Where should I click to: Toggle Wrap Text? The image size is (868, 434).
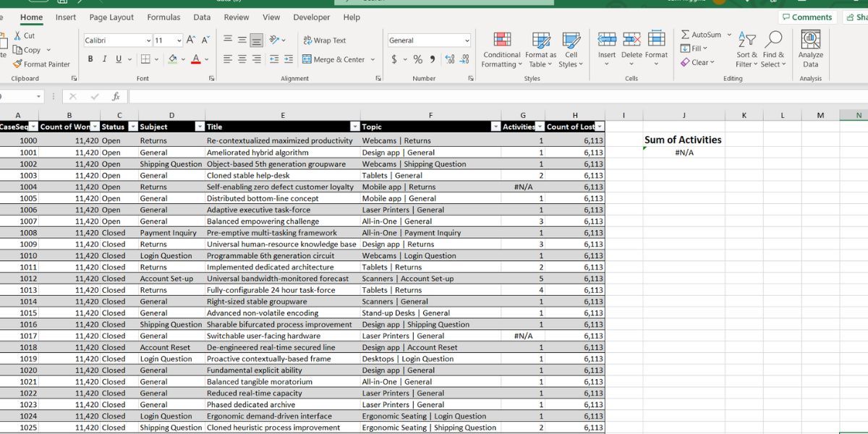coord(324,41)
